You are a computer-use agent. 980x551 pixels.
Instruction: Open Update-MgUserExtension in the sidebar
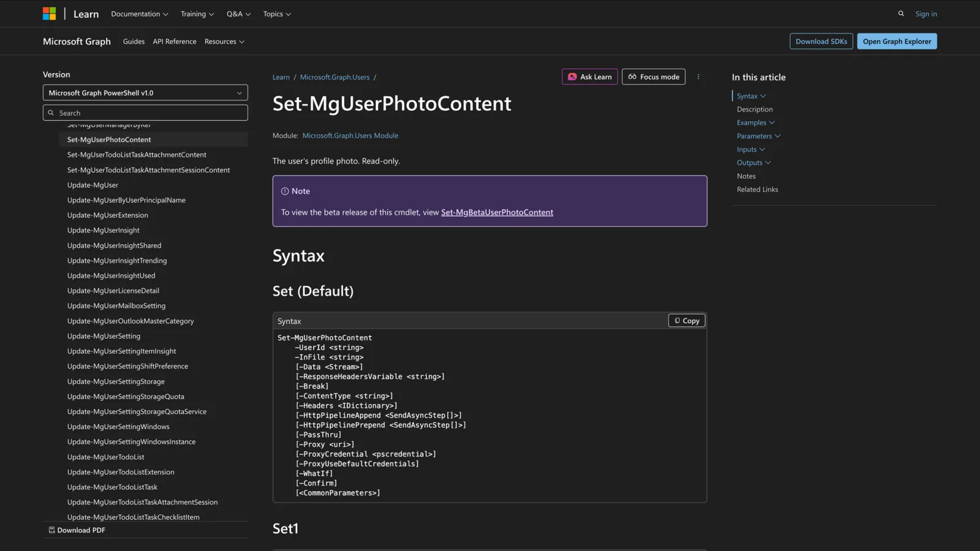click(x=108, y=216)
